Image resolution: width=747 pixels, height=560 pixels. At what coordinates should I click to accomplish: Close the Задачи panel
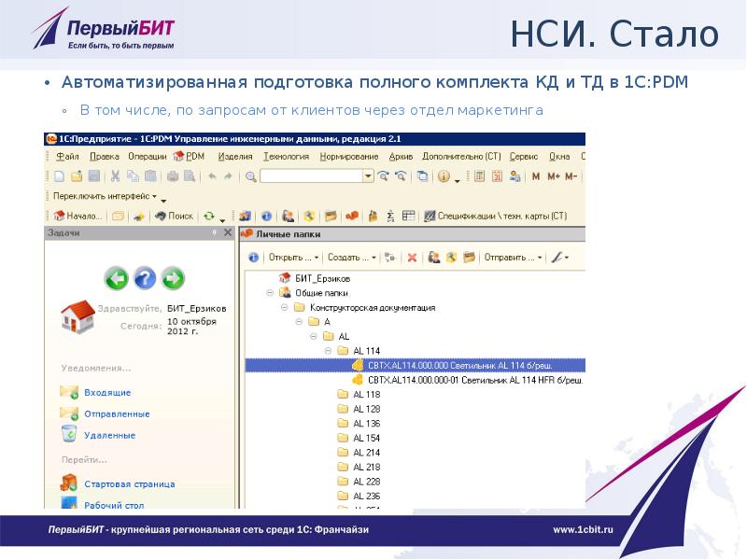(x=226, y=233)
